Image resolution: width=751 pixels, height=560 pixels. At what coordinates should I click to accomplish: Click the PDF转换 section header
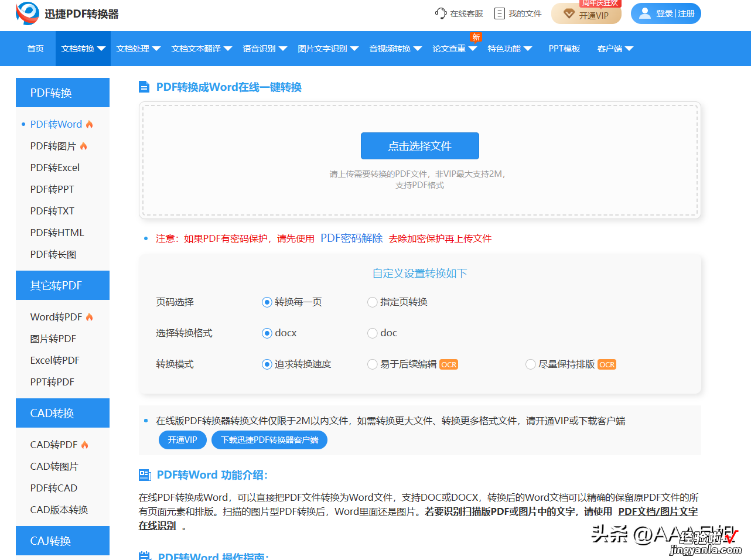[x=63, y=93]
